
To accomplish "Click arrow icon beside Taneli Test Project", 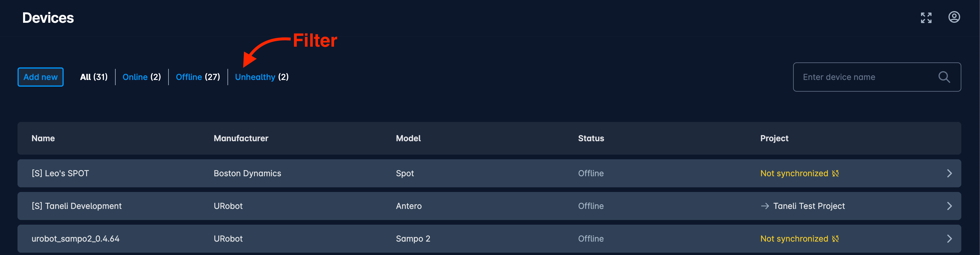I will click(x=765, y=206).
